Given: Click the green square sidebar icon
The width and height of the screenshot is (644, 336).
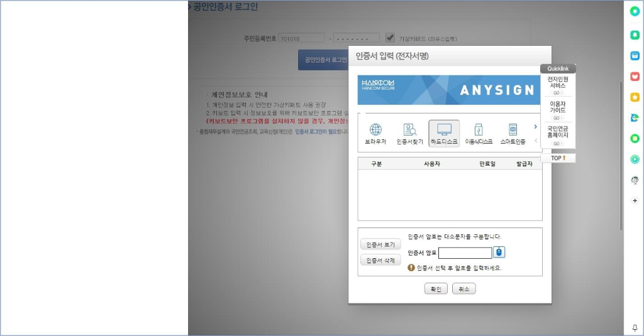Looking at the screenshot, I should pos(635,139).
